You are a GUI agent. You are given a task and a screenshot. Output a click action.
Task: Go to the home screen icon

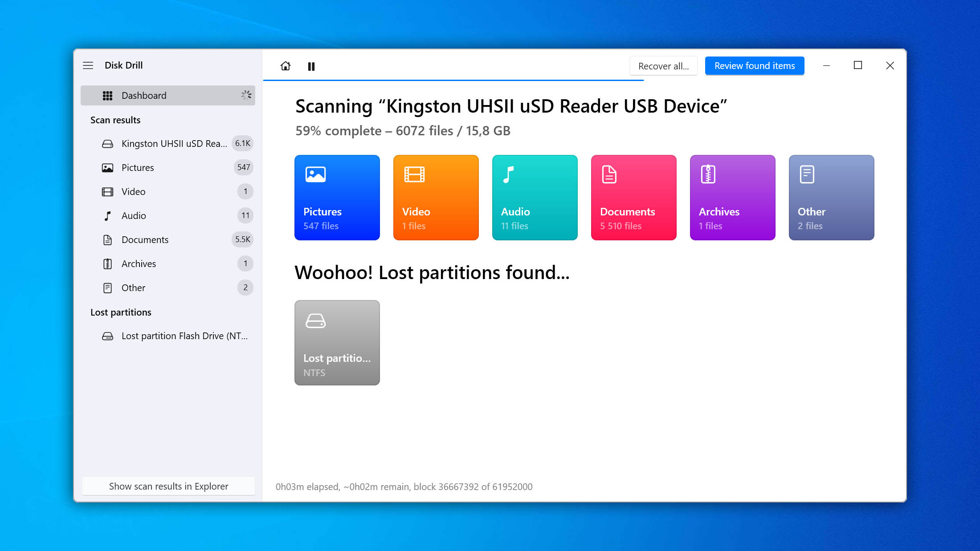(x=286, y=66)
